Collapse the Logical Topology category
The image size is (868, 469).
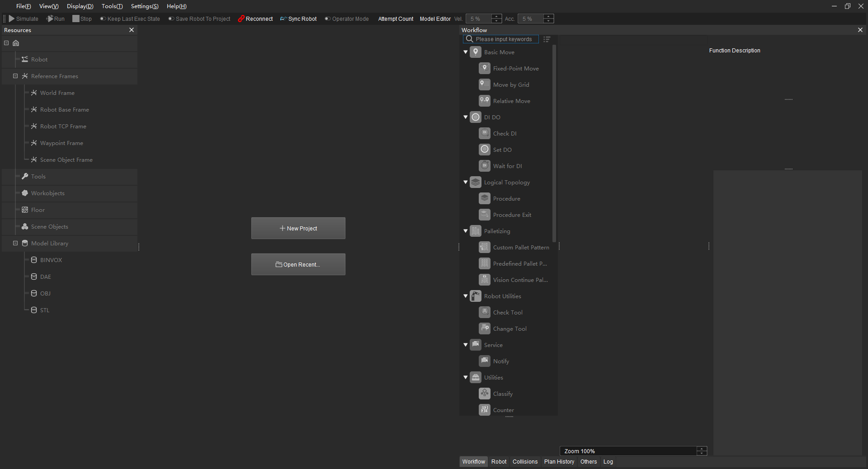coord(466,182)
